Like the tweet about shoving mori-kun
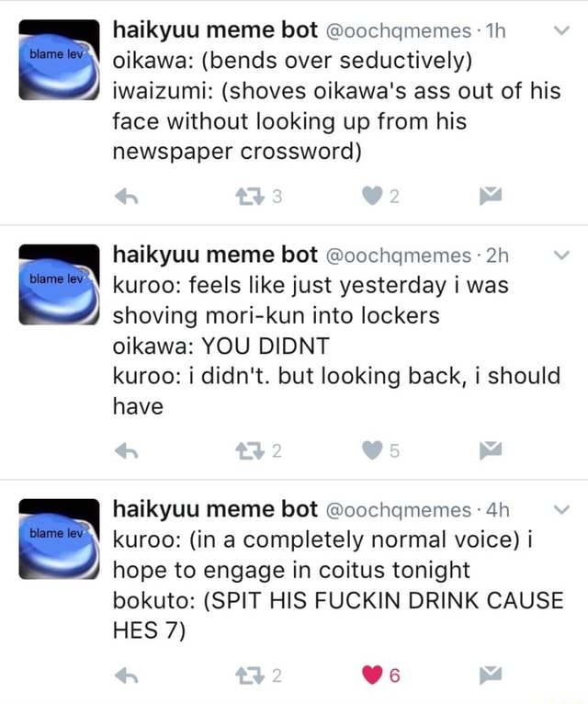 pyautogui.click(x=372, y=450)
